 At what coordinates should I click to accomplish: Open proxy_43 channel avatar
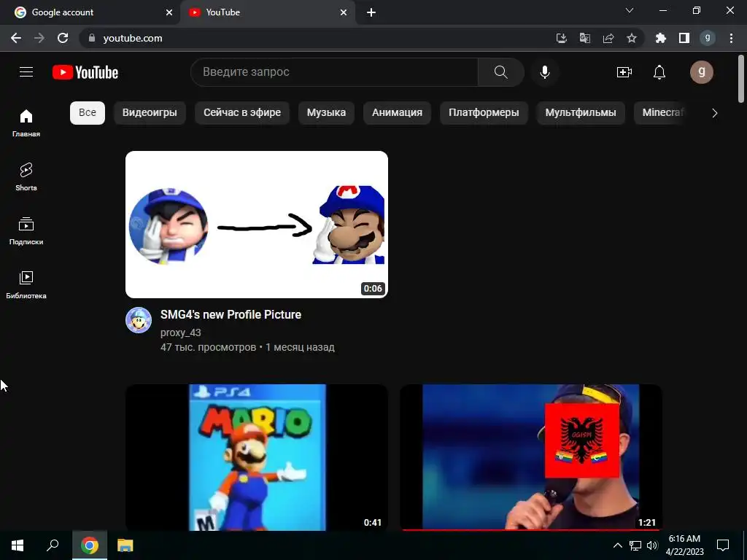139,320
